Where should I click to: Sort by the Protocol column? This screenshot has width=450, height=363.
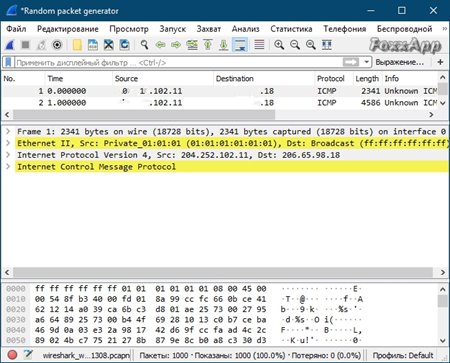click(334, 79)
